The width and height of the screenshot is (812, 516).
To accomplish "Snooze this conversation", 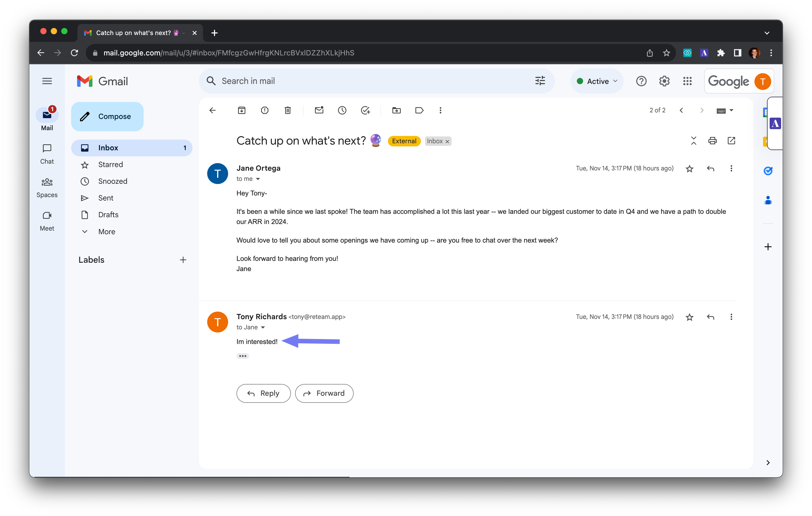I will tap(342, 110).
